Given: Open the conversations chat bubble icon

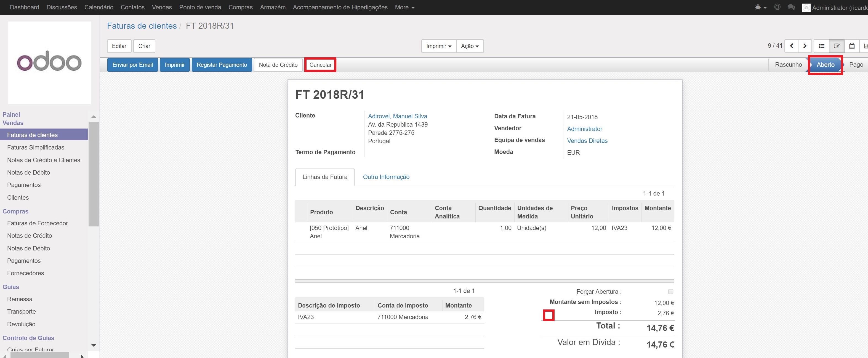Looking at the screenshot, I should point(791,7).
